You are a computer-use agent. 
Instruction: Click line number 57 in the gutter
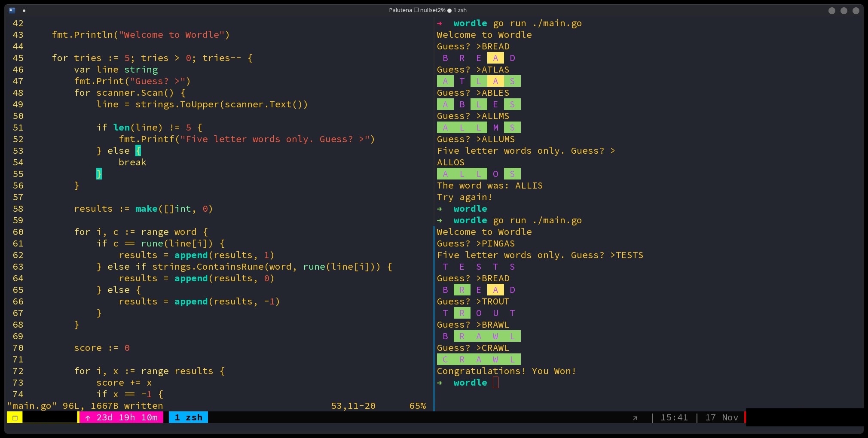(18, 197)
